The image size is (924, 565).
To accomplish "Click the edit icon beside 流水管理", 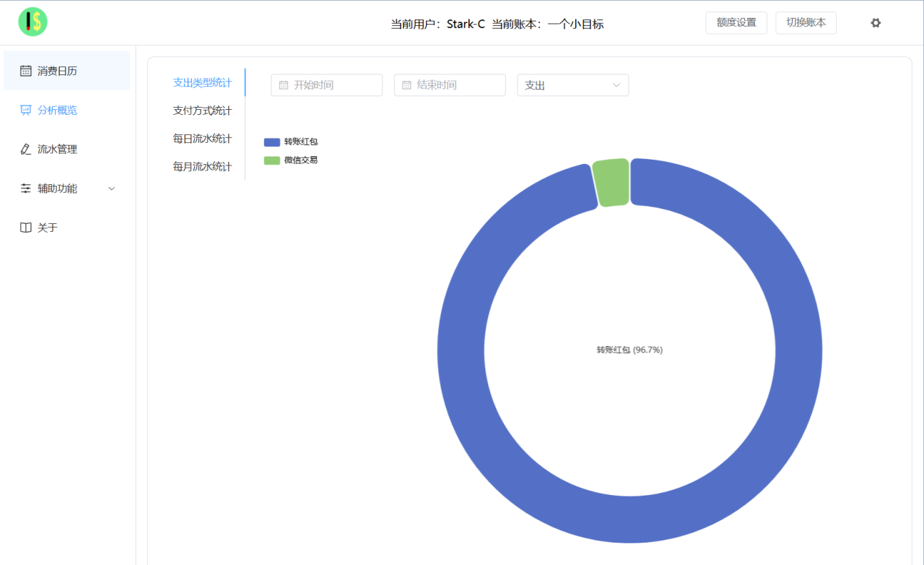I will (26, 150).
